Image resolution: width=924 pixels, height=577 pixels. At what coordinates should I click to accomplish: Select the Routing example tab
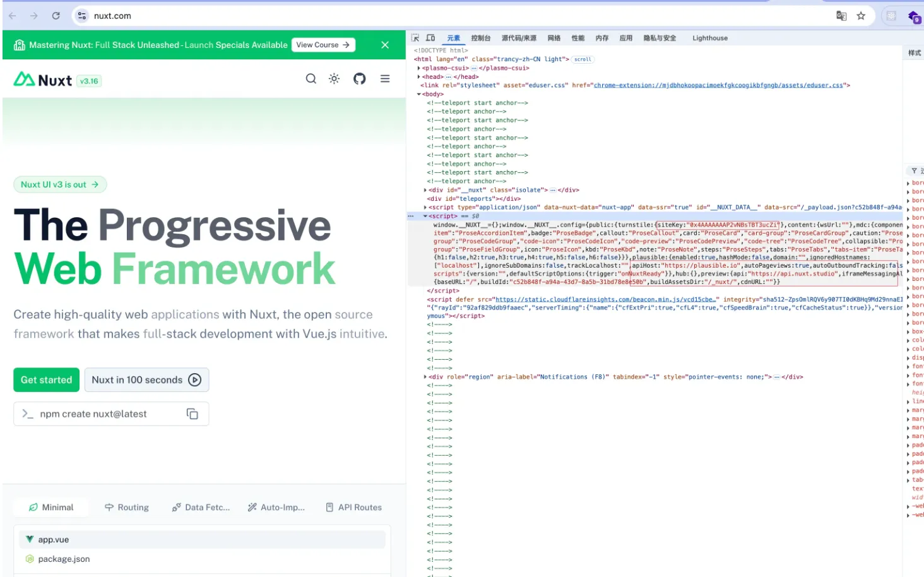(x=127, y=508)
